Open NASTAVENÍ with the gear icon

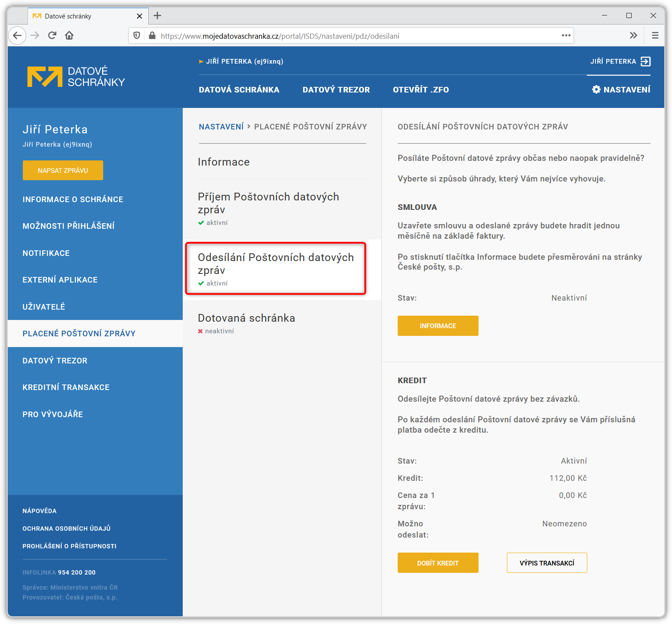[621, 89]
